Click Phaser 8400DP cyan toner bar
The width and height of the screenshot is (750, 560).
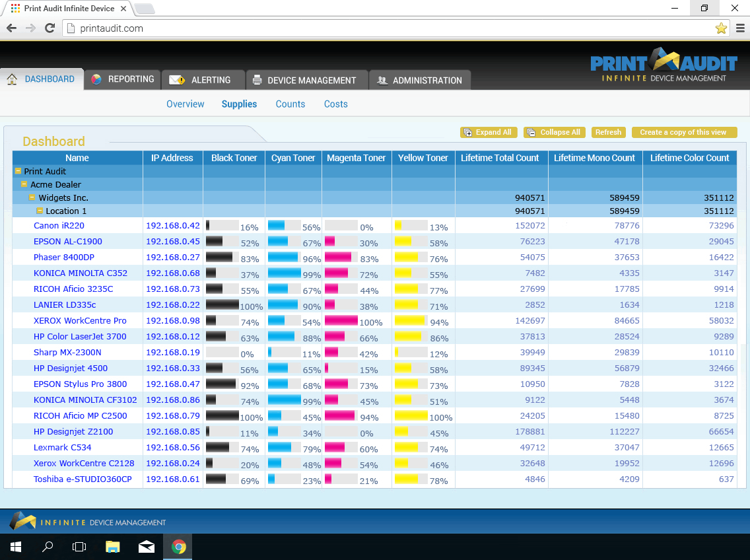284,258
